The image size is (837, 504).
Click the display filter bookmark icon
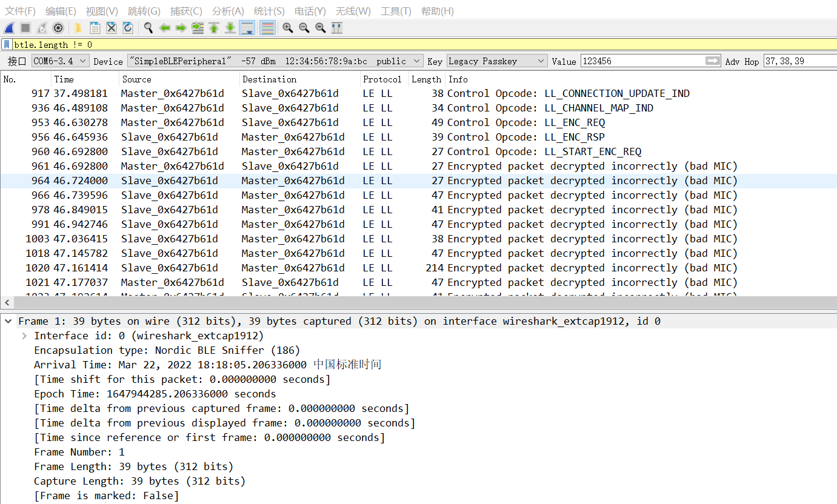[x=7, y=44]
